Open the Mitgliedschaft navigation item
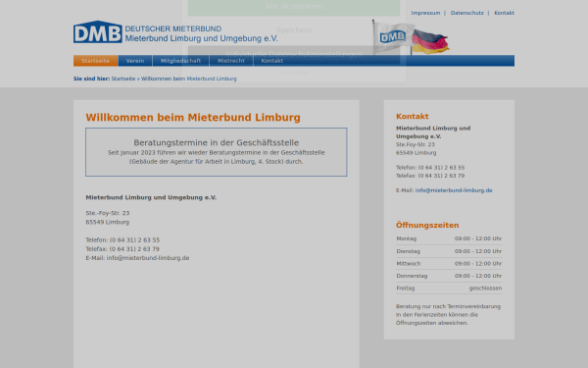 [x=180, y=61]
